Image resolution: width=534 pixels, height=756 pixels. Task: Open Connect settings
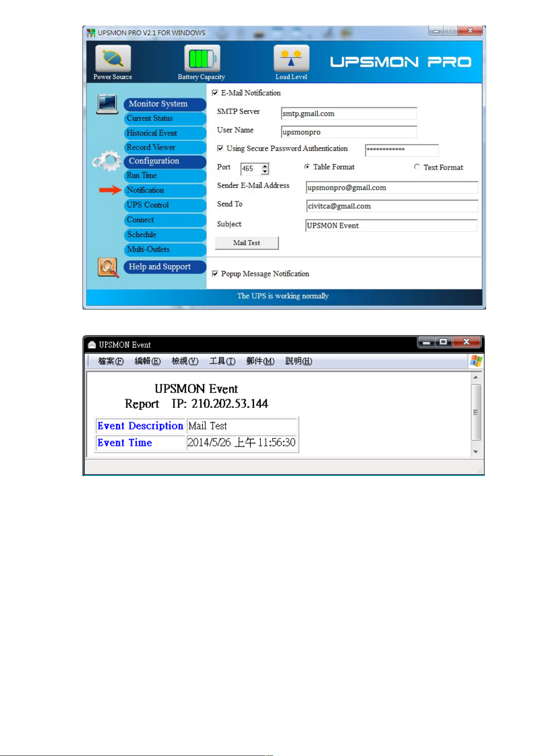coord(165,220)
